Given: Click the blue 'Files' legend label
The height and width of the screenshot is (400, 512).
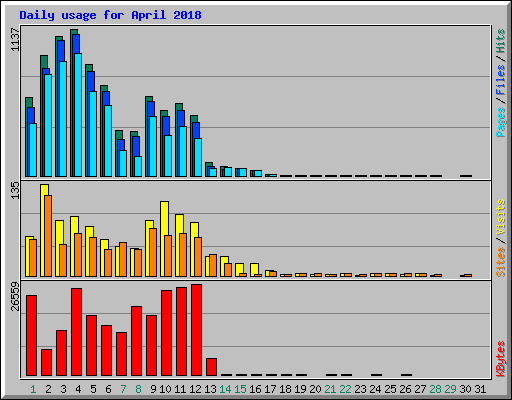Looking at the screenshot, I should pos(501,80).
